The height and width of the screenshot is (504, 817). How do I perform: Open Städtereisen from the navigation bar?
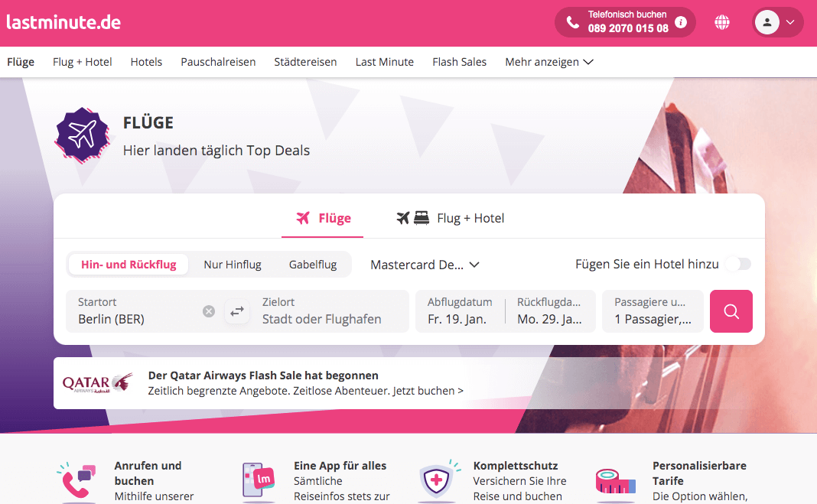305,62
